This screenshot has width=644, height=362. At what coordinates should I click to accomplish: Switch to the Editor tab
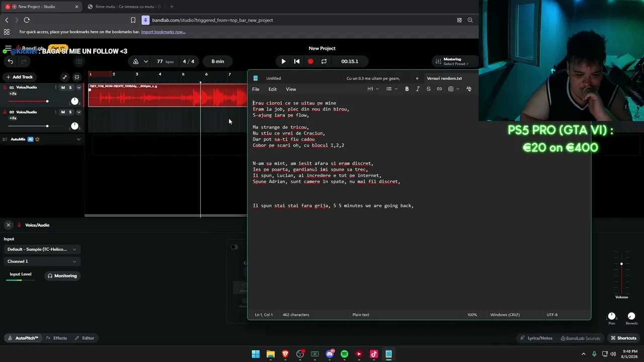pos(85,338)
